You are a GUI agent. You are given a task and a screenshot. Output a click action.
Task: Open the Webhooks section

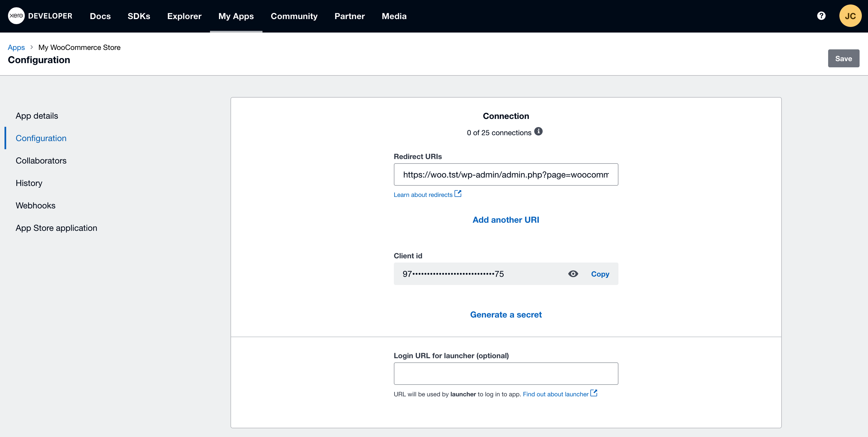point(35,205)
